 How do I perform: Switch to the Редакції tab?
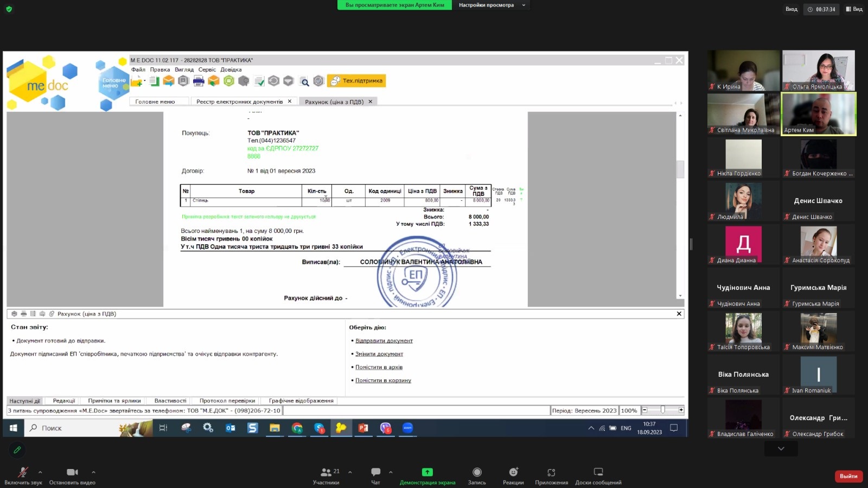point(64,401)
